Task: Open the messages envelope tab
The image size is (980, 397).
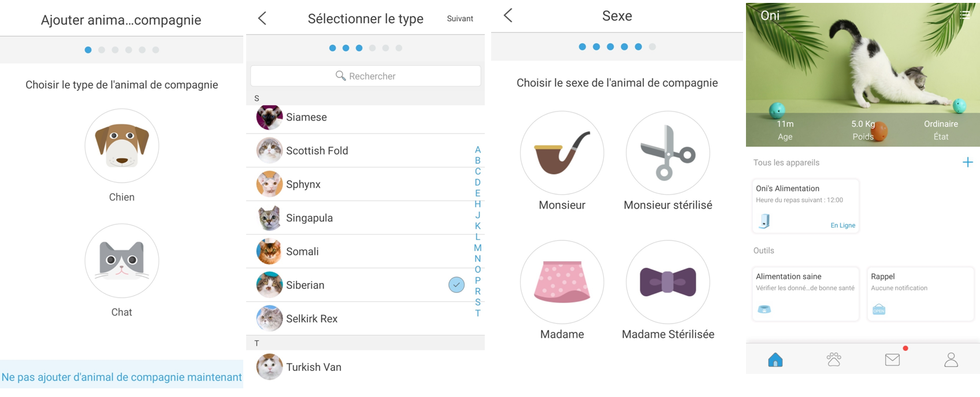Action: [892, 360]
